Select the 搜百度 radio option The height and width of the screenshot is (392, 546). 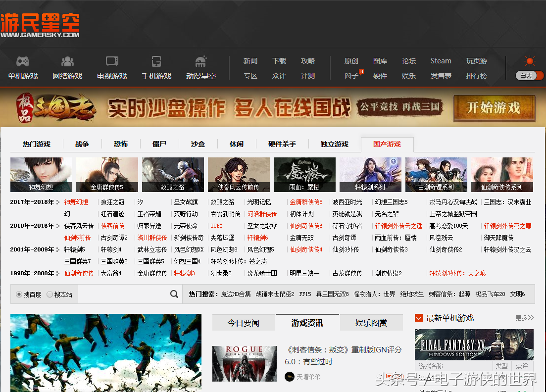[18, 294]
